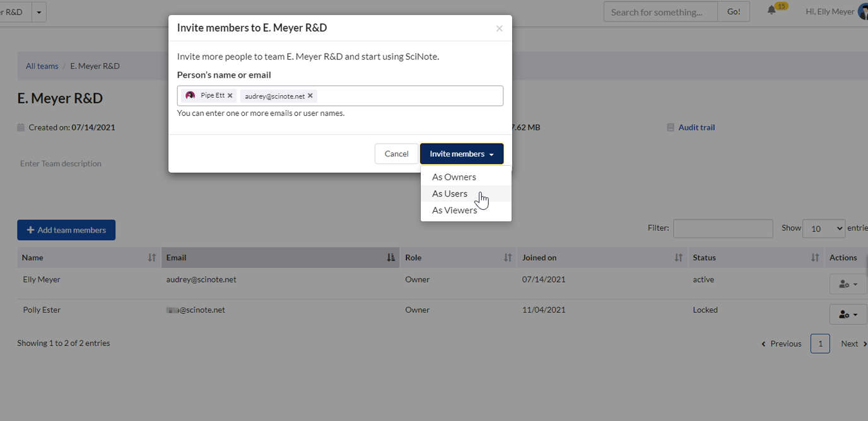This screenshot has height=421, width=868.
Task: Click Elly Meyer's profile avatar
Action: [x=862, y=11]
